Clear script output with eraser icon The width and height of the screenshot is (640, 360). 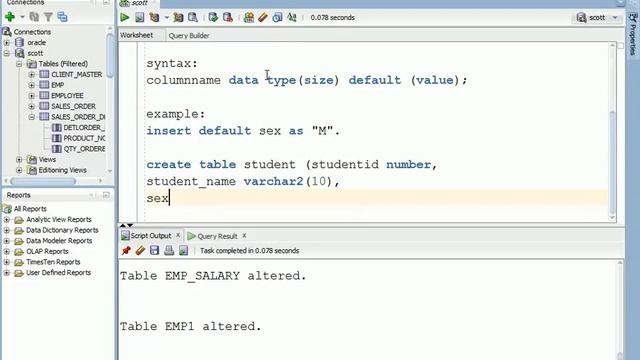(140, 250)
